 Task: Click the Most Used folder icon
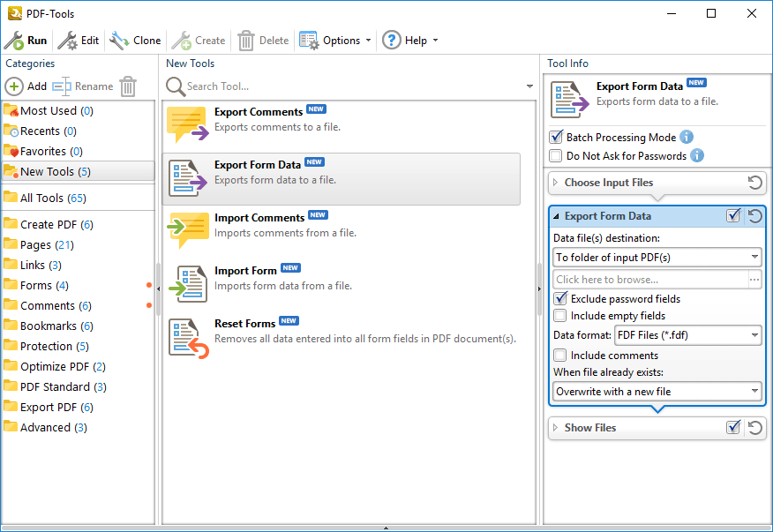pos(11,110)
